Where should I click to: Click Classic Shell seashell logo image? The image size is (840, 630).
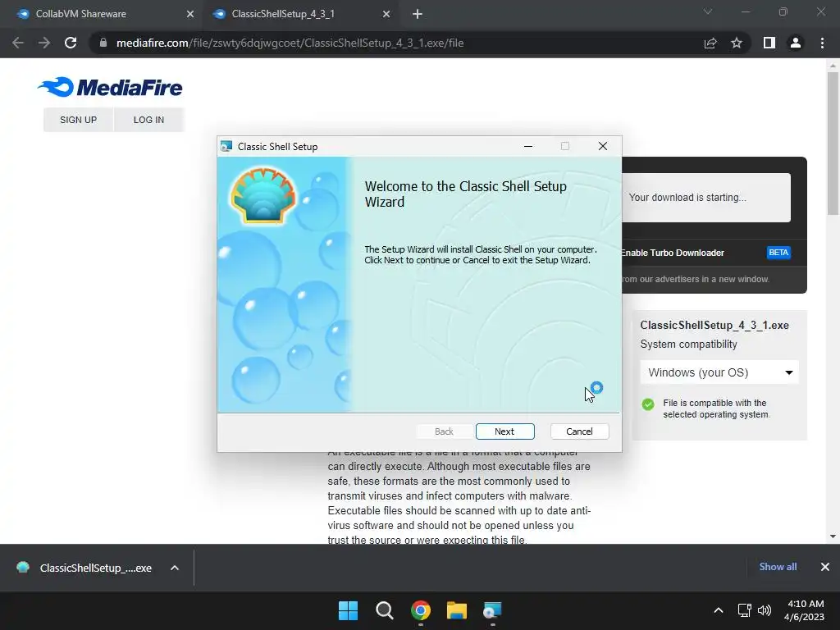263,195
